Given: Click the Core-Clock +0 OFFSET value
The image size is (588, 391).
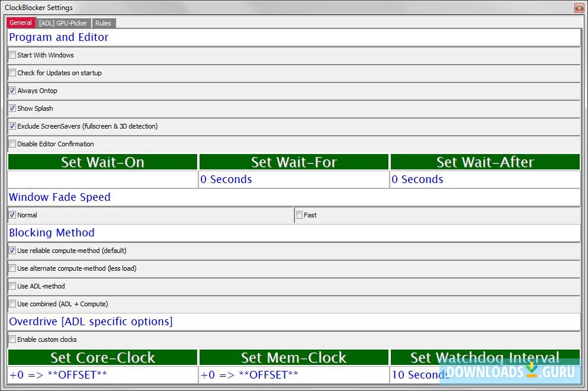Looking at the screenshot, I should tap(103, 375).
